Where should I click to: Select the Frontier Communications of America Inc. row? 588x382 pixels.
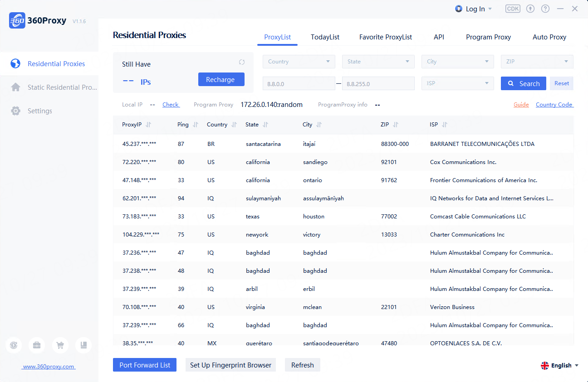pos(343,180)
